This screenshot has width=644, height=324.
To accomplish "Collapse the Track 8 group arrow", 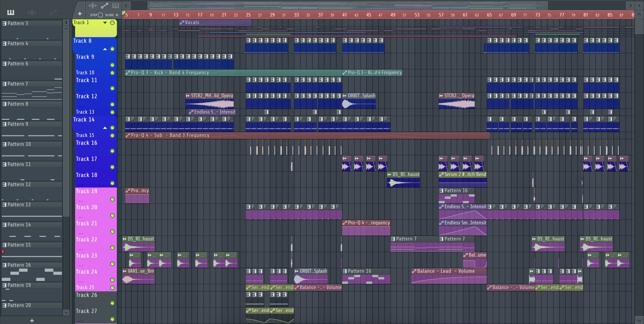I will [105, 49].
